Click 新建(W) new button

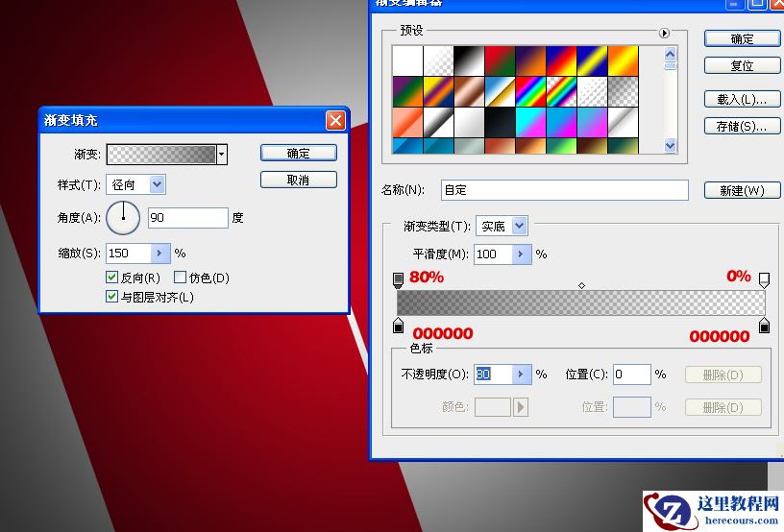pos(742,190)
